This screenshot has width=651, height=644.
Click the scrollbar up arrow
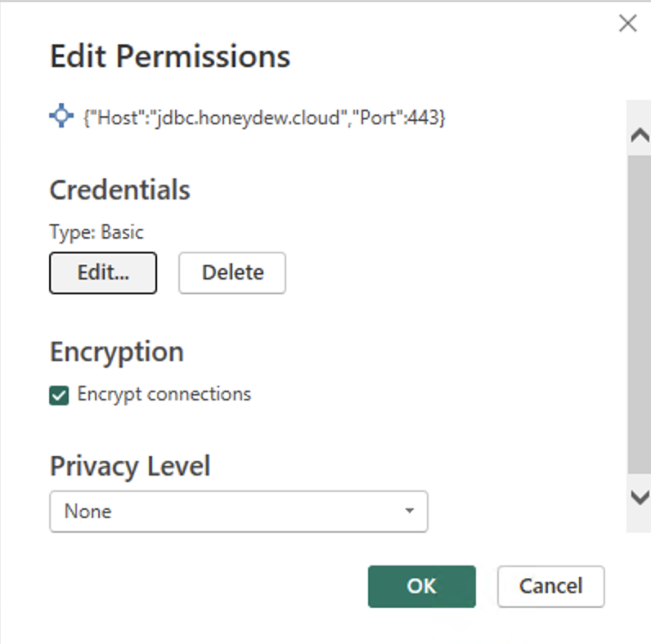639,136
